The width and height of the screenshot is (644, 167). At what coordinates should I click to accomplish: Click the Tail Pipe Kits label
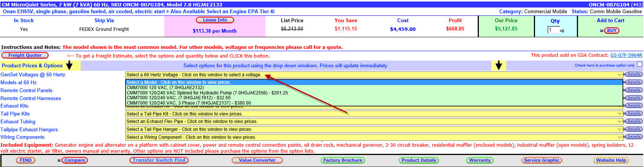[15, 114]
